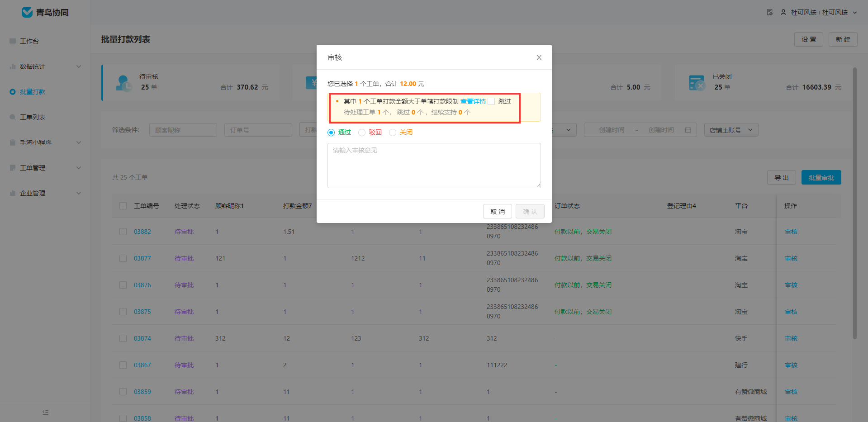
Task: Select the 驳回 radio option
Action: coord(362,133)
